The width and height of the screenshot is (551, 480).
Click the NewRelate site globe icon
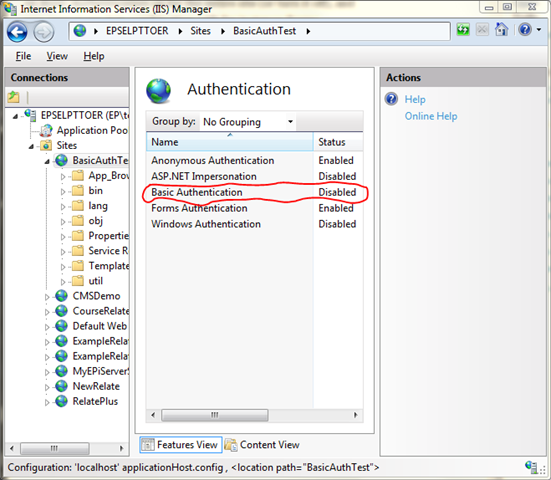coord(61,386)
